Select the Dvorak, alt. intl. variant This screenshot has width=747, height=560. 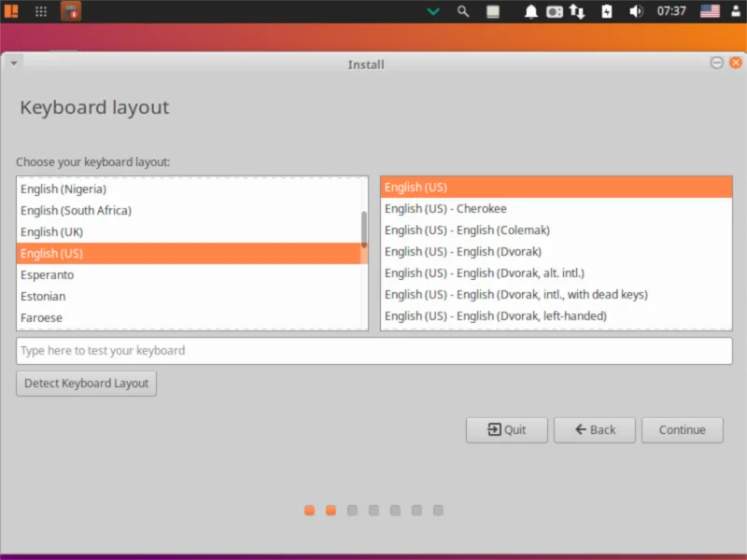pos(557,273)
